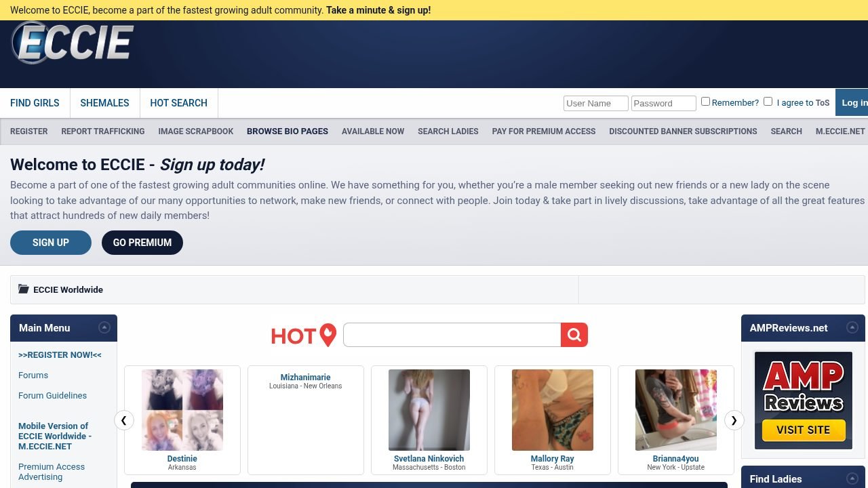Click the GO PREMIUM button

pos(142,243)
